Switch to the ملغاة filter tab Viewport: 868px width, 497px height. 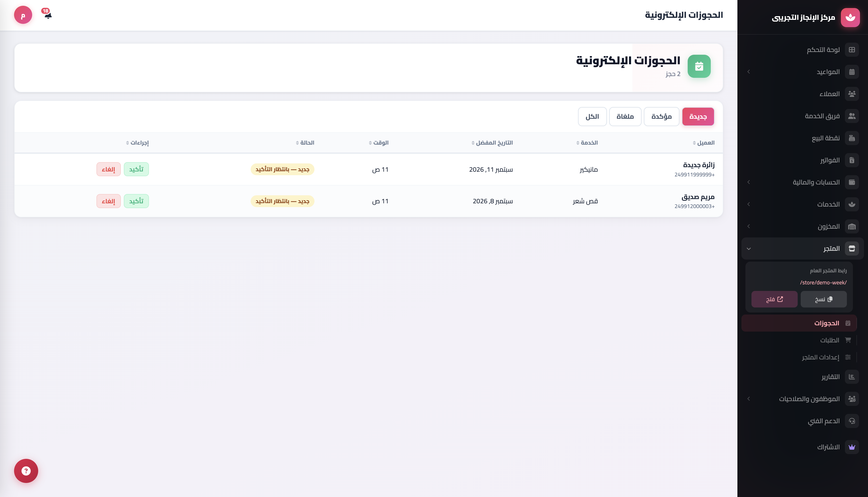pos(625,116)
